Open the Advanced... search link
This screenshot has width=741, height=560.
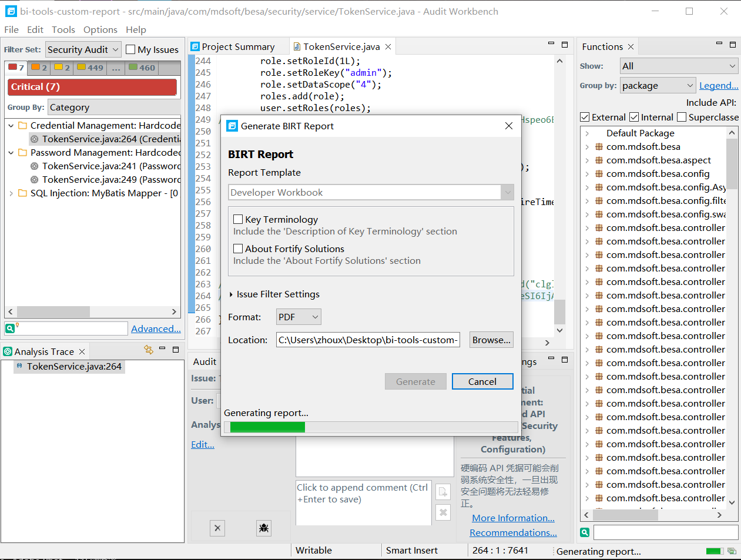[x=156, y=328]
